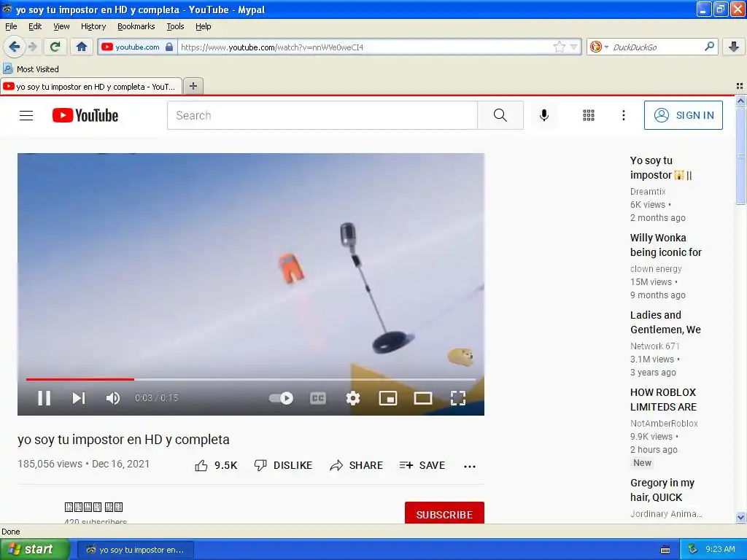Open the YouTube hamburger guide menu
Screen dimensions: 747x560
[26, 115]
